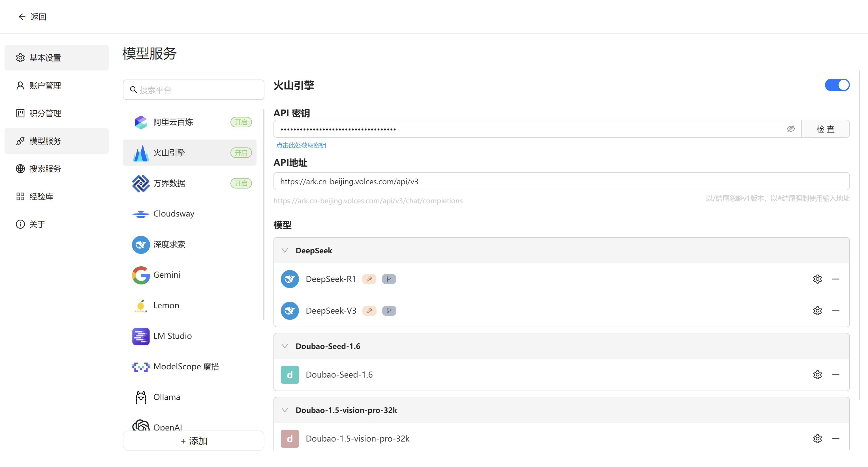Select 模型服务 in sidebar

click(x=57, y=141)
